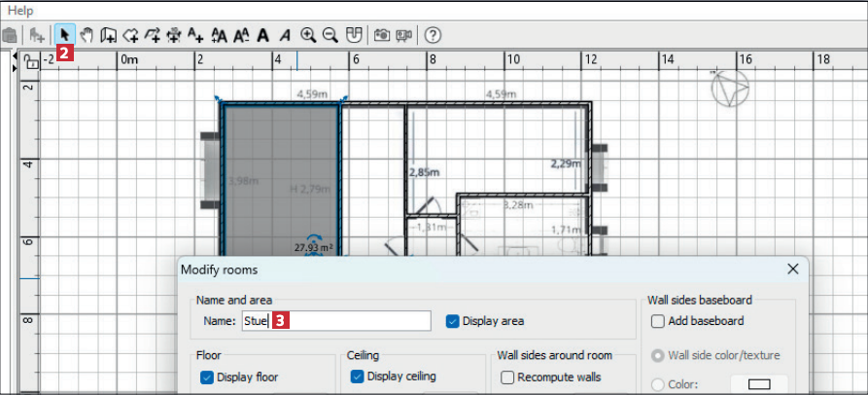Click the add text tool
868x395 pixels.
coord(196,35)
